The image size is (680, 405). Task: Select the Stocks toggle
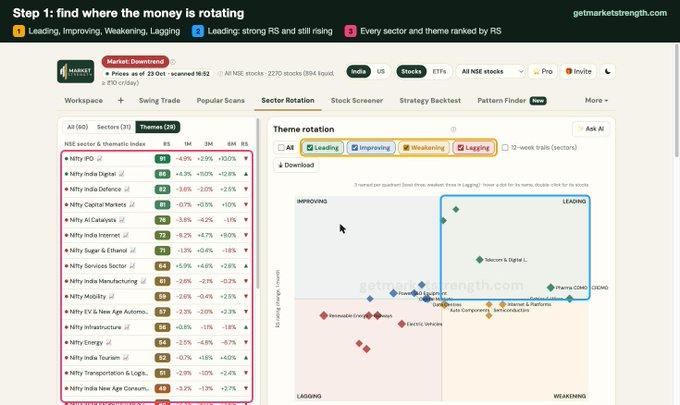coord(411,71)
